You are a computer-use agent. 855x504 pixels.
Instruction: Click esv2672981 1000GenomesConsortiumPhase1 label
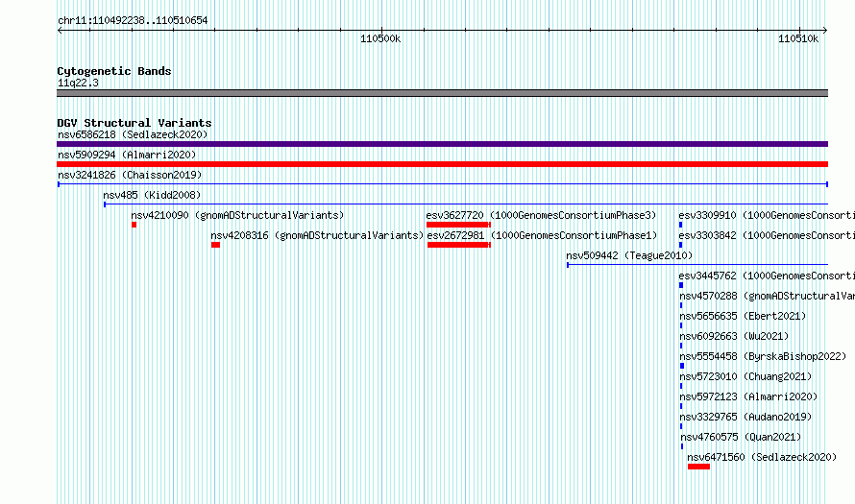[x=542, y=235]
